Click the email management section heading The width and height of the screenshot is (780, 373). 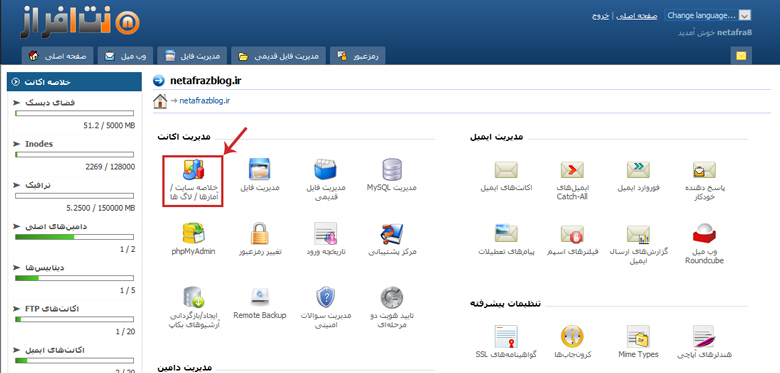tap(496, 137)
